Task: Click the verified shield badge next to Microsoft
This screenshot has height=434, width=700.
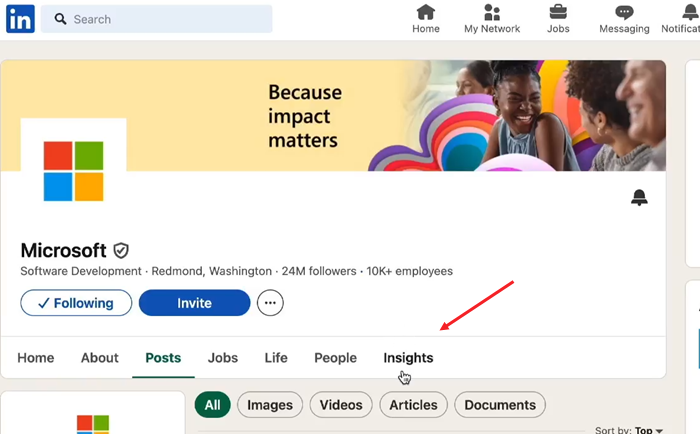Action: click(x=121, y=250)
